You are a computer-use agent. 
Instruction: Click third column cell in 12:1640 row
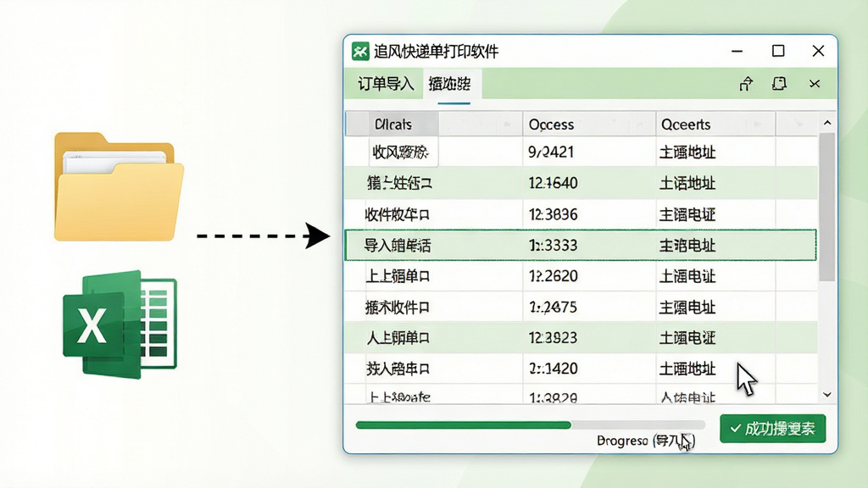click(715, 183)
